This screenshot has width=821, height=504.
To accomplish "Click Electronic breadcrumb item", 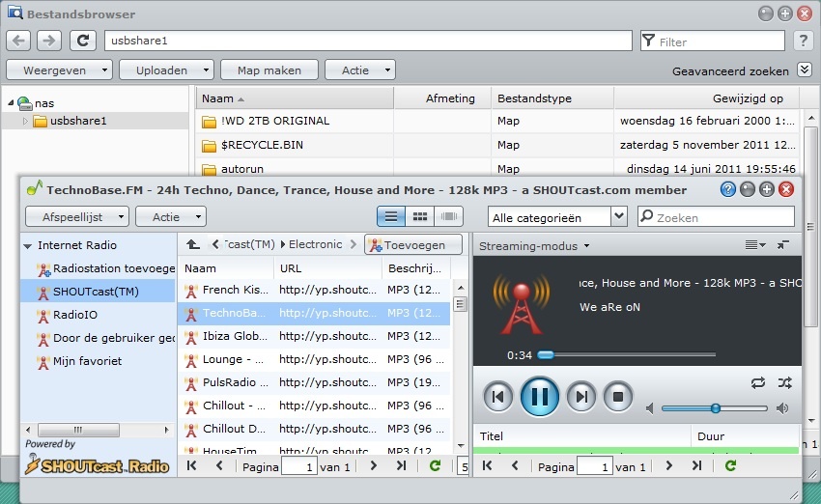I will pos(315,244).
